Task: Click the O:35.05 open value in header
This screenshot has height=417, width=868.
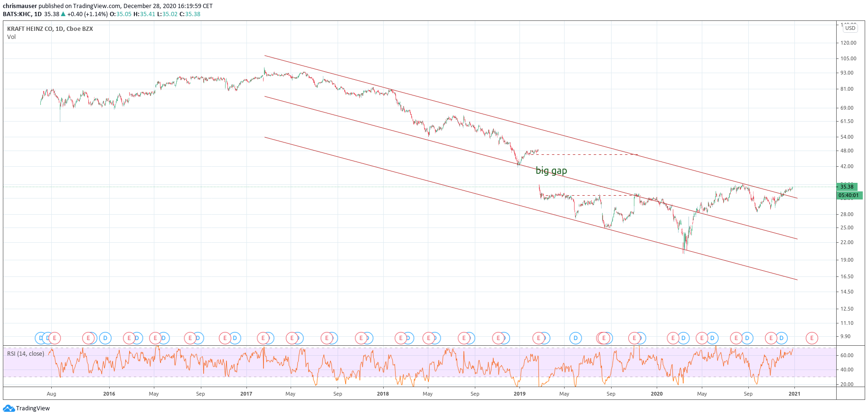Action: pyautogui.click(x=121, y=14)
